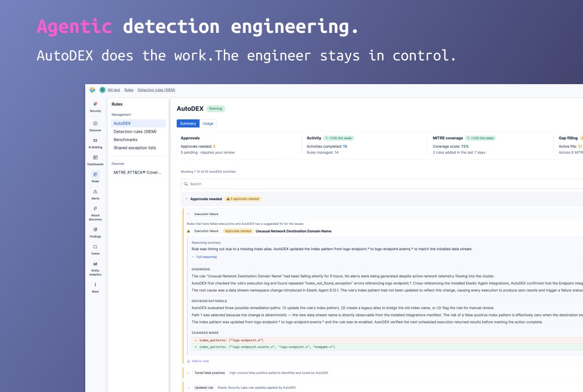Click Rules managed: 14 text

pyautogui.click(x=323, y=153)
